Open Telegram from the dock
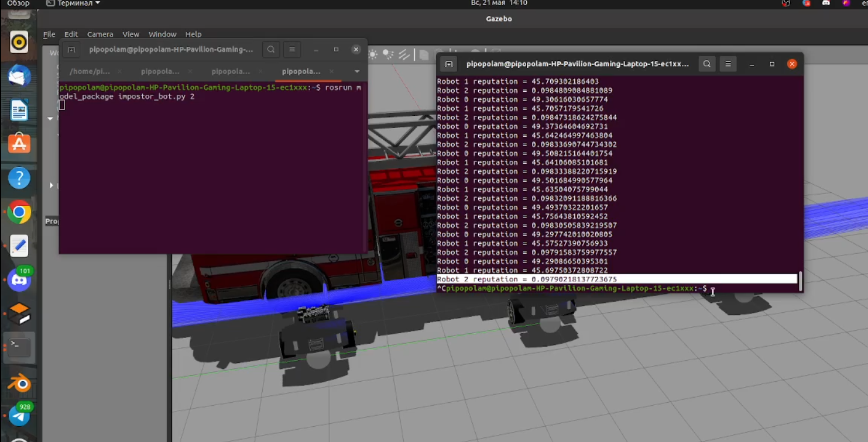This screenshot has height=442, width=868. click(x=19, y=416)
